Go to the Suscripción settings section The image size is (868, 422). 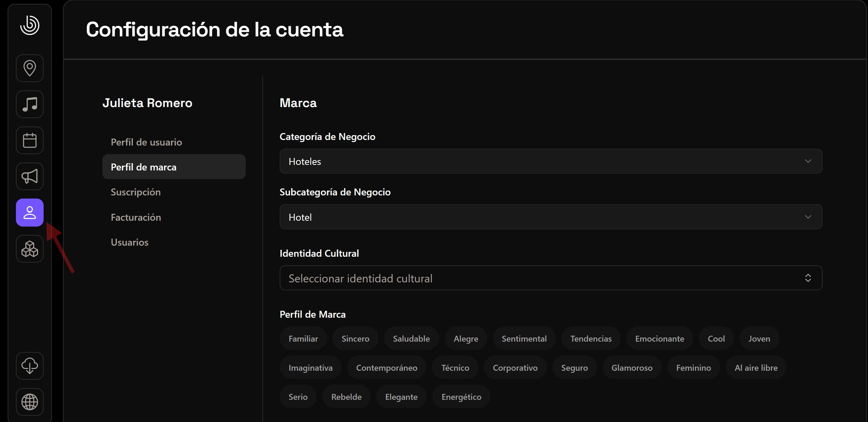pos(136,192)
